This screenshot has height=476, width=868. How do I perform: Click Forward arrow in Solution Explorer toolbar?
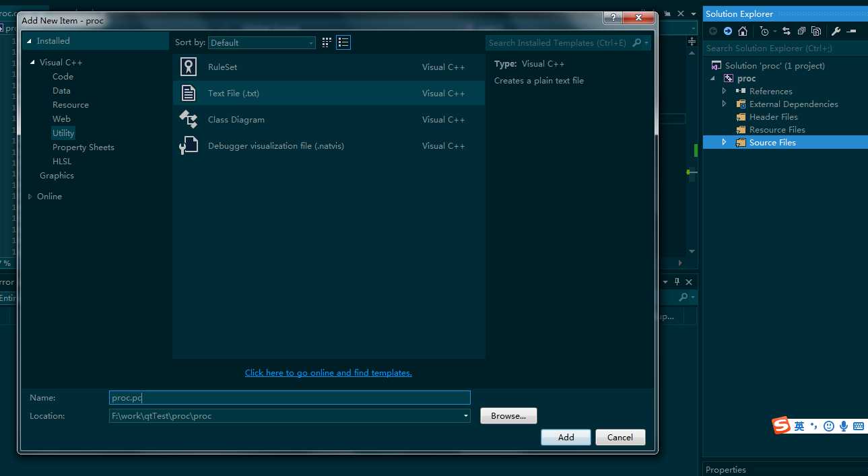(728, 31)
